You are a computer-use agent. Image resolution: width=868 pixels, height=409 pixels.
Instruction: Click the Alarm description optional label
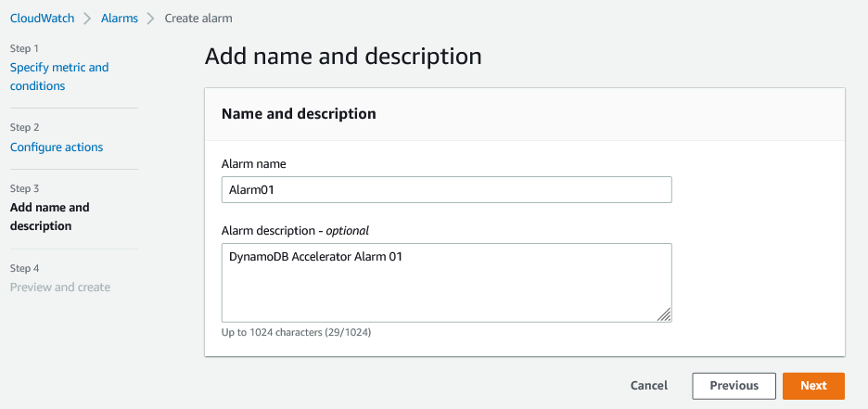295,230
